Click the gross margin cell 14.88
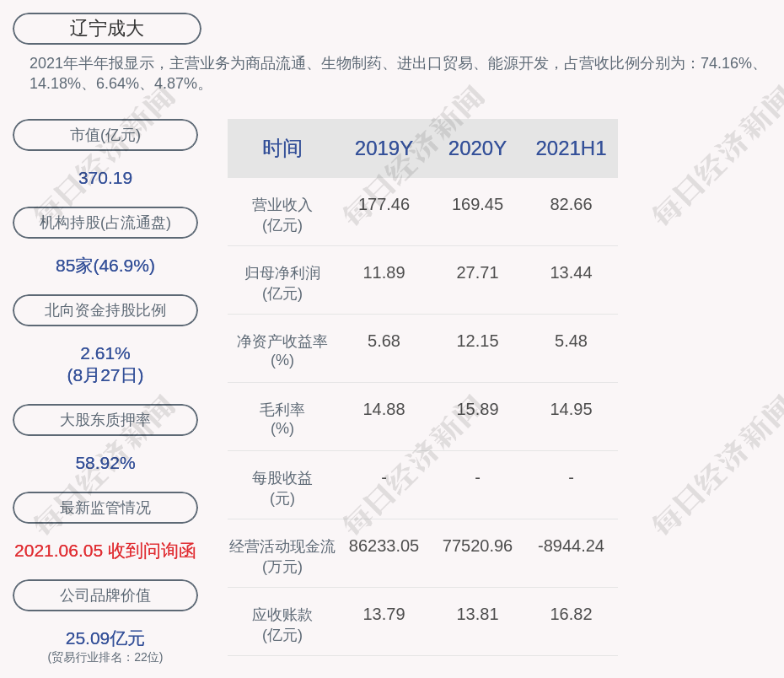The image size is (784, 678). [x=384, y=410]
